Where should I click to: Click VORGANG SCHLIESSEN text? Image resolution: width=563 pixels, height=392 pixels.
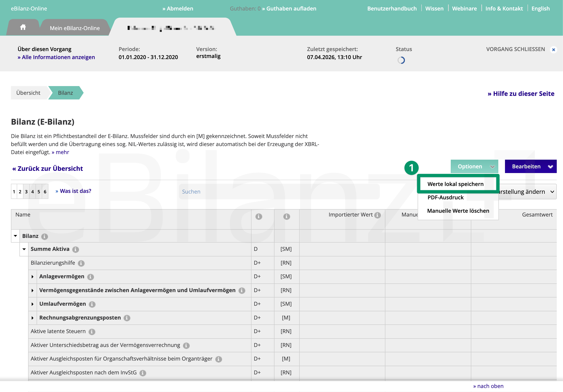point(515,49)
